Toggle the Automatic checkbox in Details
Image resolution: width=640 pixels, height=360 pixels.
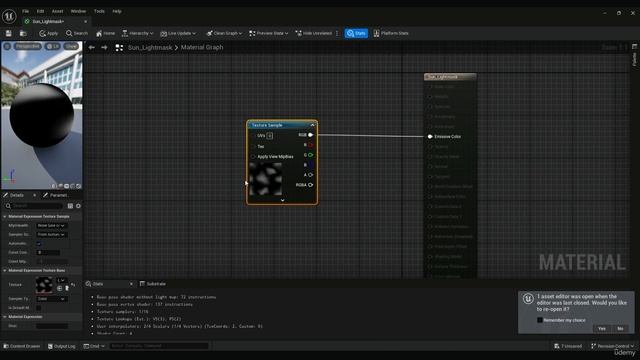coord(39,244)
